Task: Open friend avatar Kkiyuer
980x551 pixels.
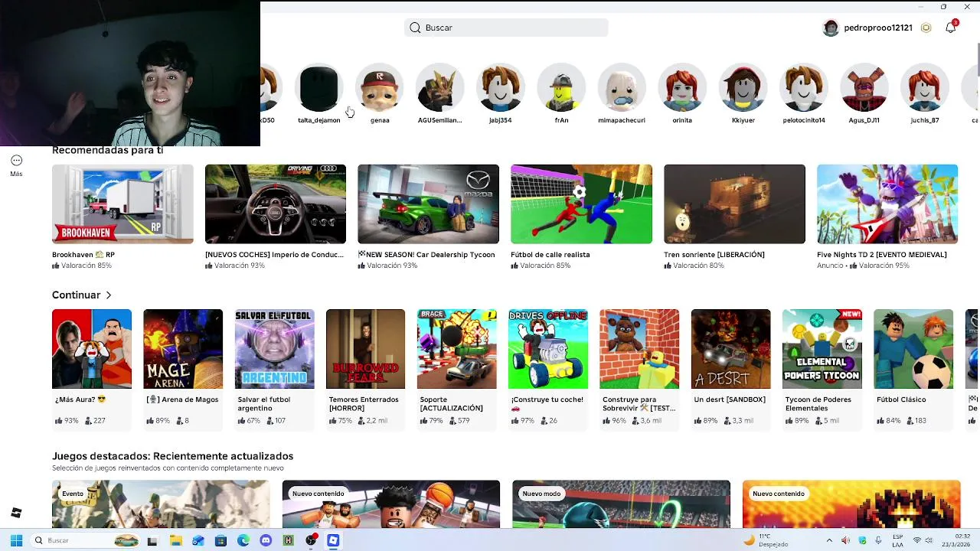Action: pyautogui.click(x=743, y=89)
